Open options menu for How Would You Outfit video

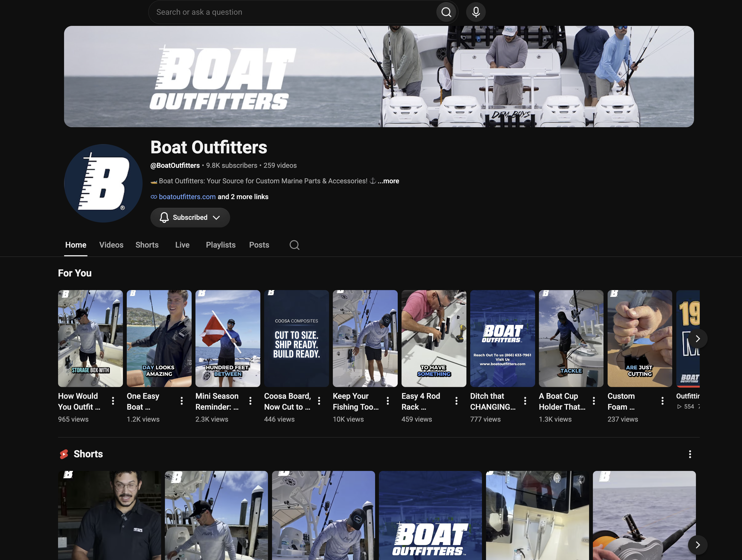[x=113, y=401]
